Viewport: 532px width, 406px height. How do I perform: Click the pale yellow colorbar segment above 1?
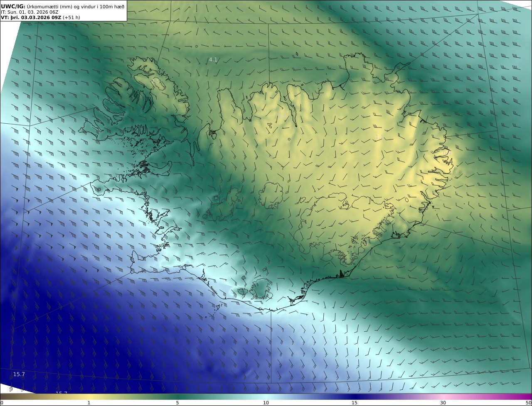click(x=89, y=397)
